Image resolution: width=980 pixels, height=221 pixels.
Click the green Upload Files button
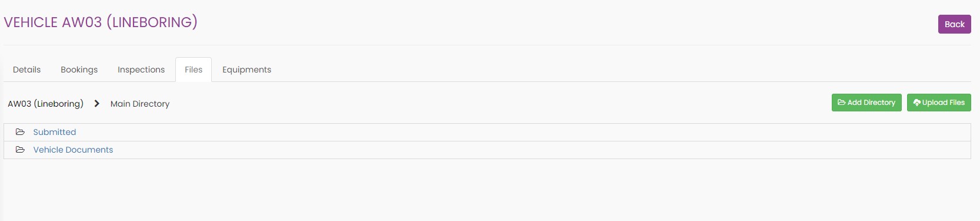[939, 103]
